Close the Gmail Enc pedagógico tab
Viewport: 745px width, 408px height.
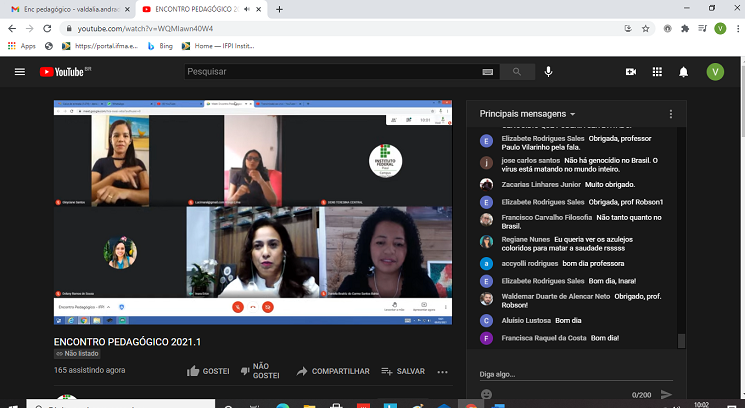pyautogui.click(x=127, y=9)
